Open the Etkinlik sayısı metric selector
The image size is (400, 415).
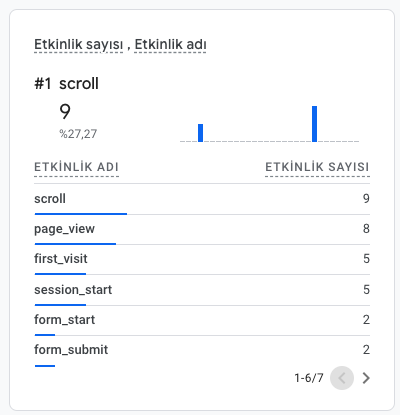(79, 44)
